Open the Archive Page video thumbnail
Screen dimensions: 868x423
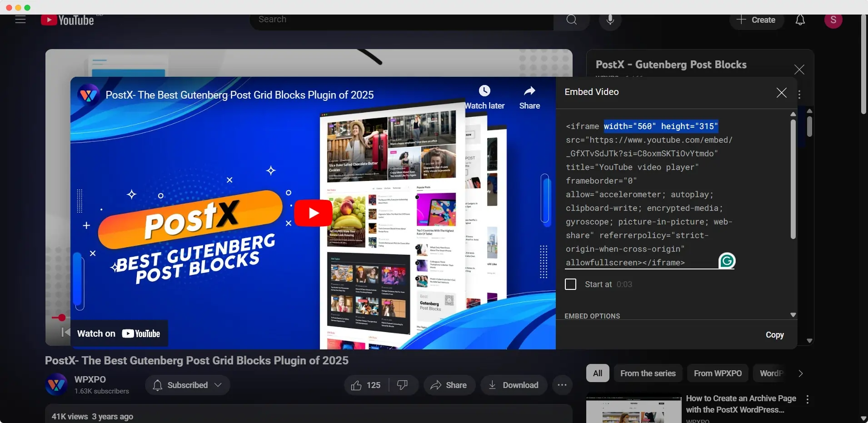634,408
